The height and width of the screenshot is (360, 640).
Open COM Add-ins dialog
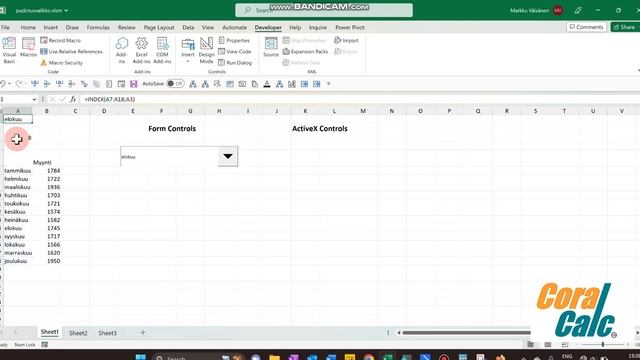click(x=162, y=50)
